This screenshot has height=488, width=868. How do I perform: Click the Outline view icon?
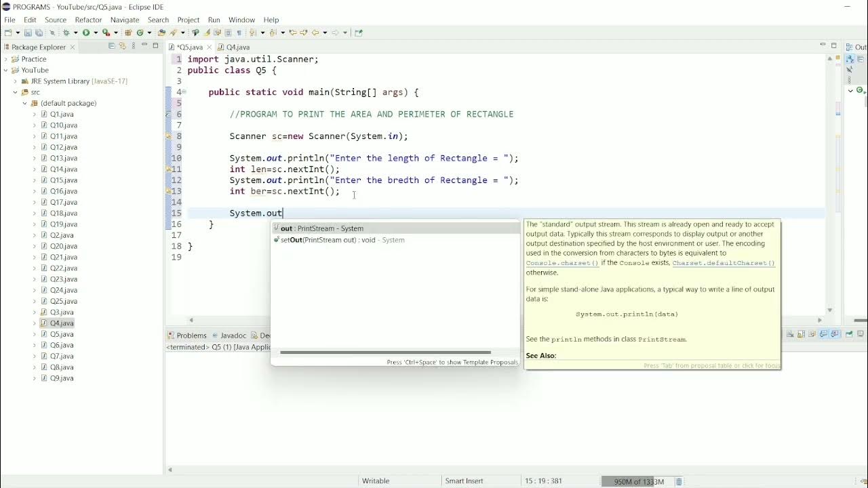click(849, 47)
